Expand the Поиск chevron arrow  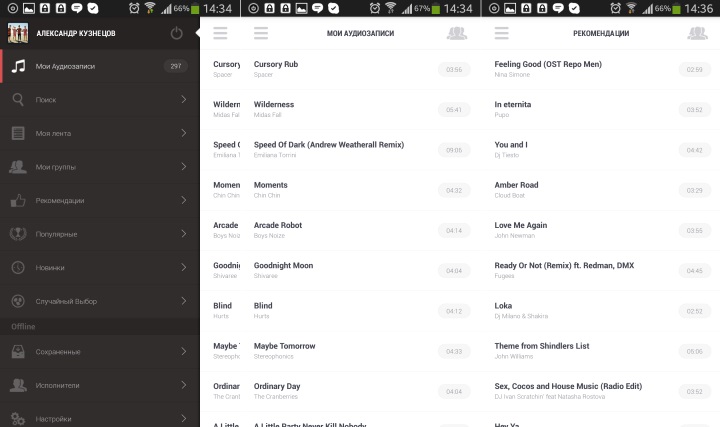[184, 99]
